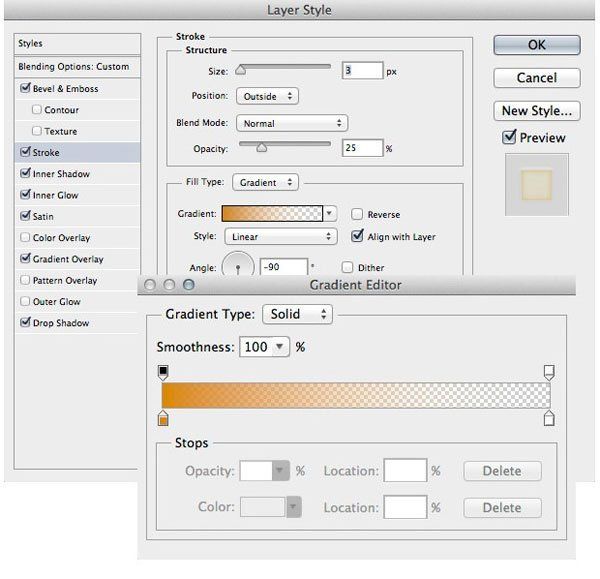Click the style preview thumbnail
This screenshot has width=600, height=579.
[x=536, y=184]
